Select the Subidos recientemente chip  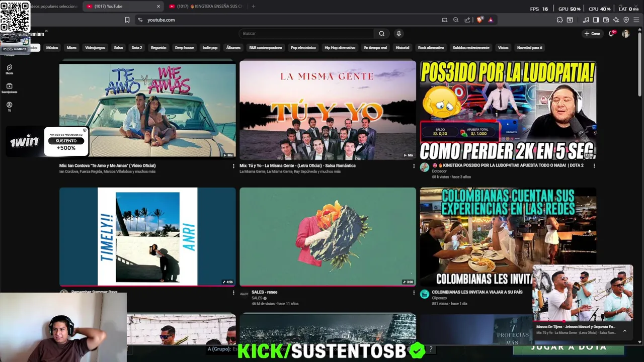tap(471, 48)
